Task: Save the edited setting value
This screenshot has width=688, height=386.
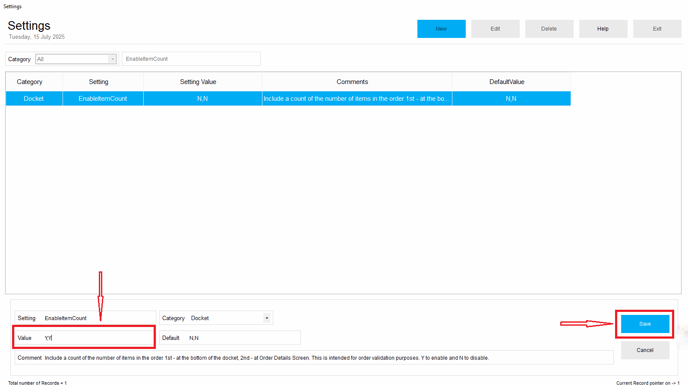Action: pyautogui.click(x=645, y=324)
